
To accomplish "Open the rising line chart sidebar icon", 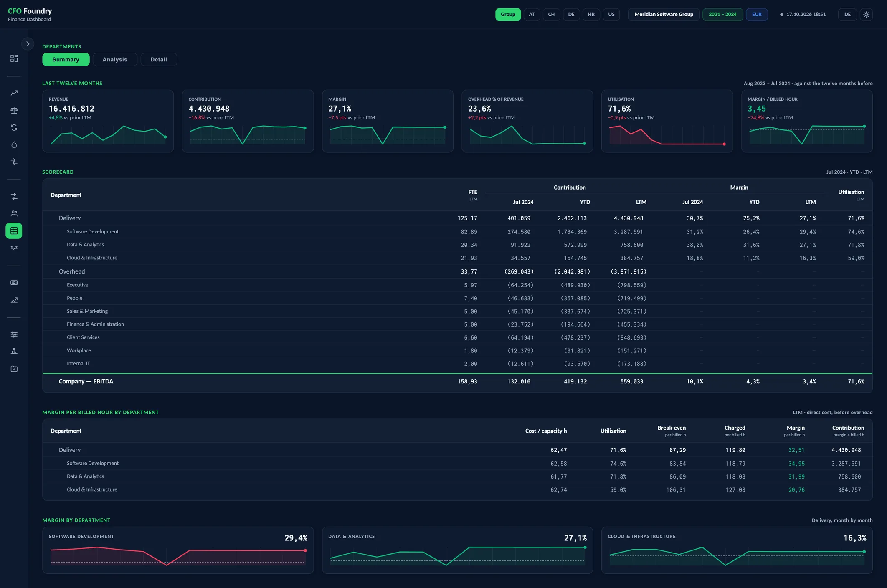I will [x=14, y=300].
